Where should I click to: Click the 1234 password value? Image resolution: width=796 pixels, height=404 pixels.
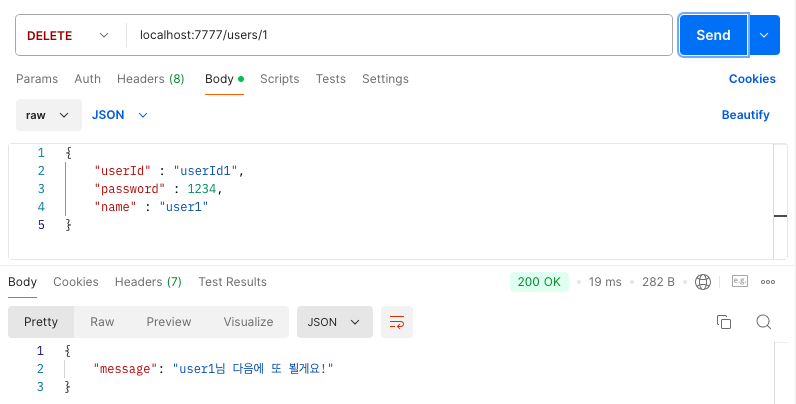202,189
